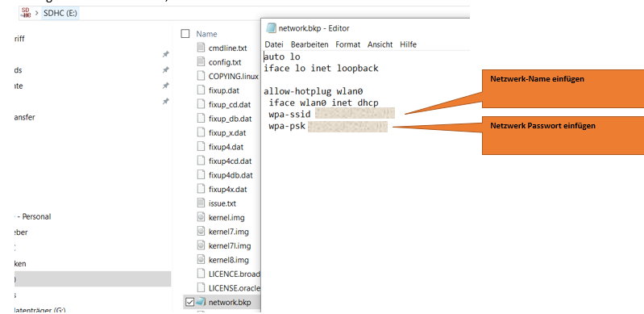Click the first pin icon in navigation pane
The image size is (644, 314).
165,54
